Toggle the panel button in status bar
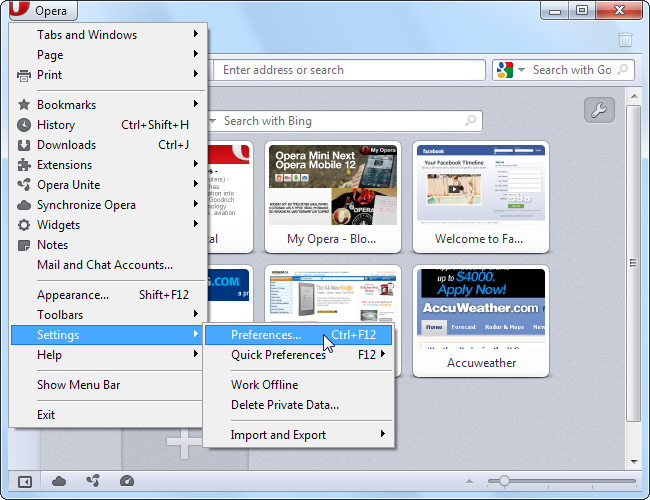The width and height of the screenshot is (650, 500). click(24, 481)
